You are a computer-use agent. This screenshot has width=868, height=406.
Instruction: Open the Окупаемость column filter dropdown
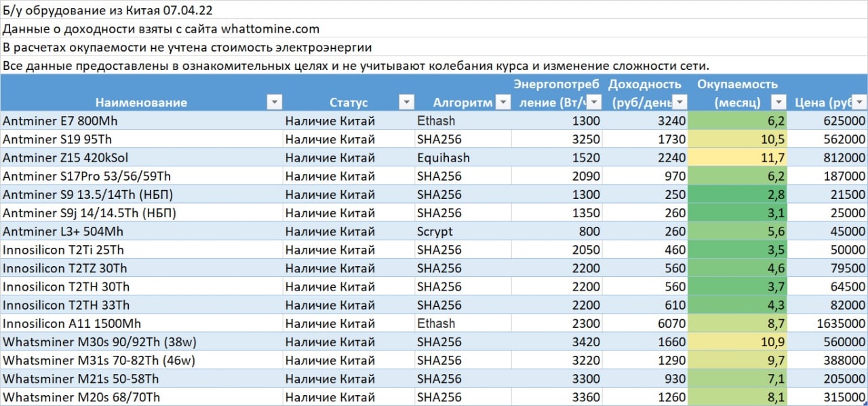[x=779, y=103]
